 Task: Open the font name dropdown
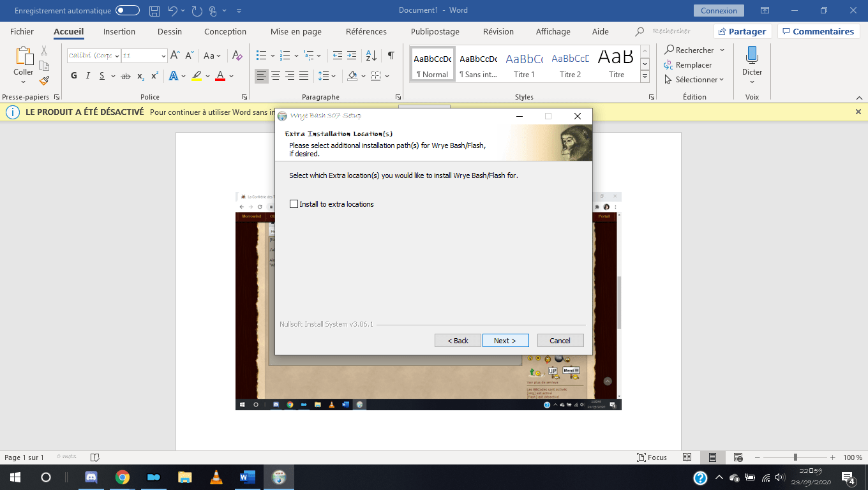coord(117,56)
